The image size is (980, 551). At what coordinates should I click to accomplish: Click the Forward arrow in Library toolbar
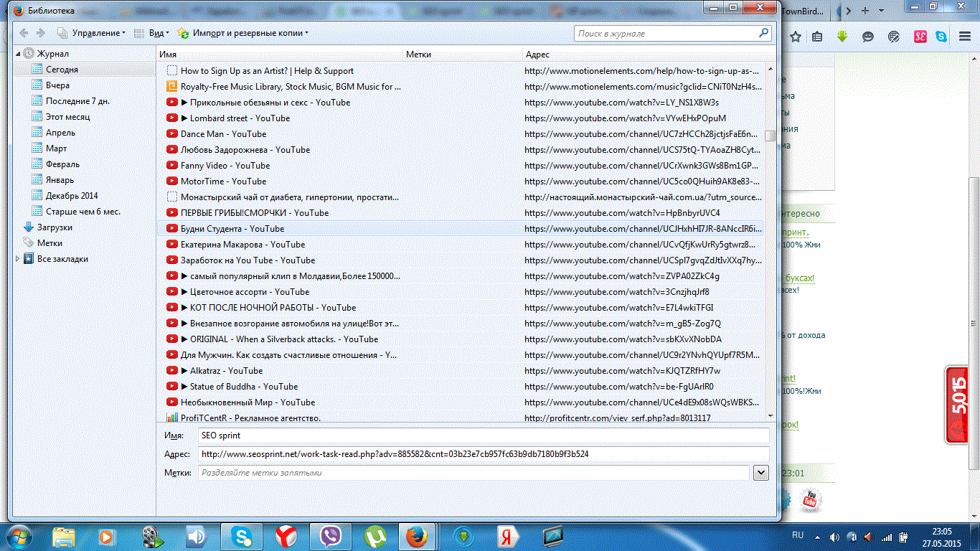point(41,33)
